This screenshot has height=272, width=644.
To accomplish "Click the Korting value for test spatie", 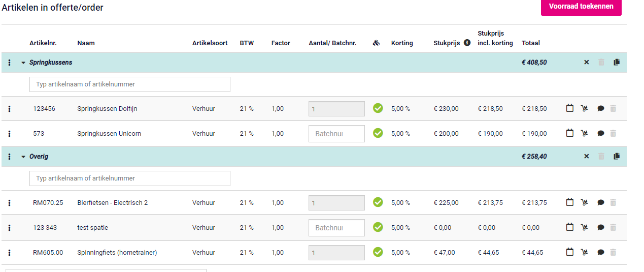I will (401, 228).
